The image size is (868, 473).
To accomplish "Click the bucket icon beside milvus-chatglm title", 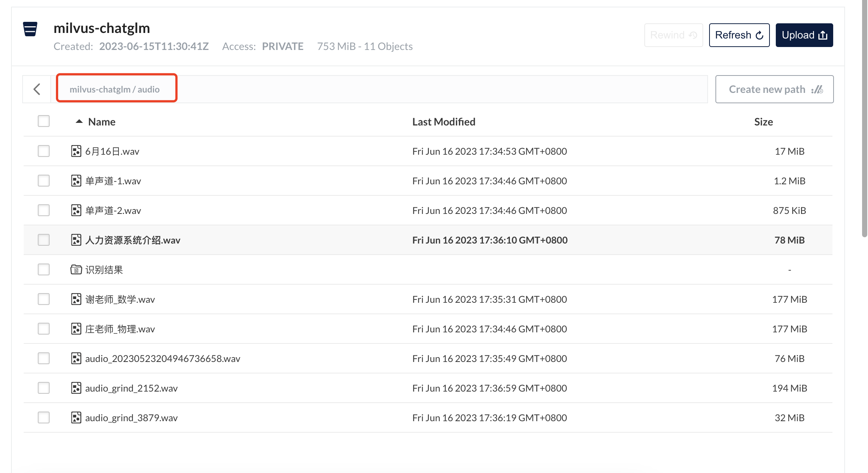I will pos(30,29).
